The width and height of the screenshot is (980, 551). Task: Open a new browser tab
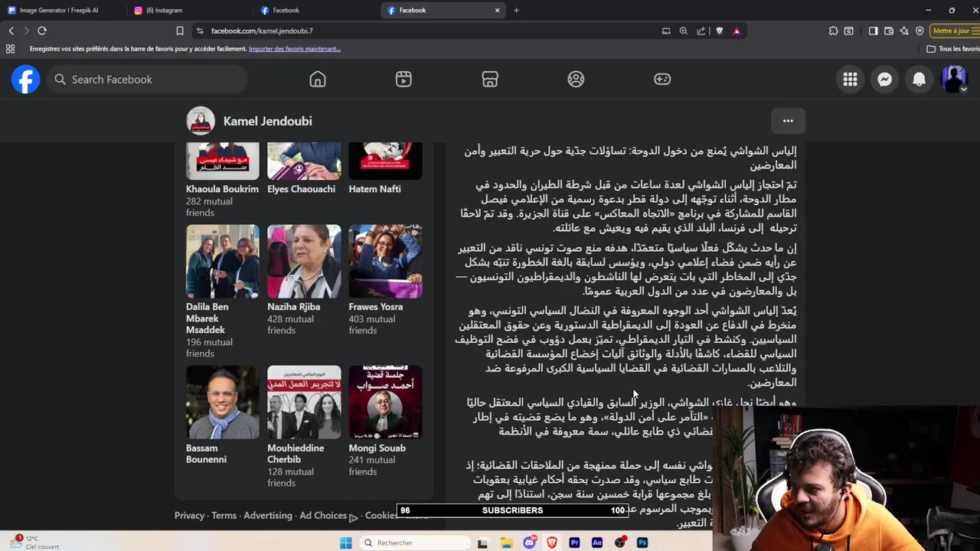coord(516,10)
